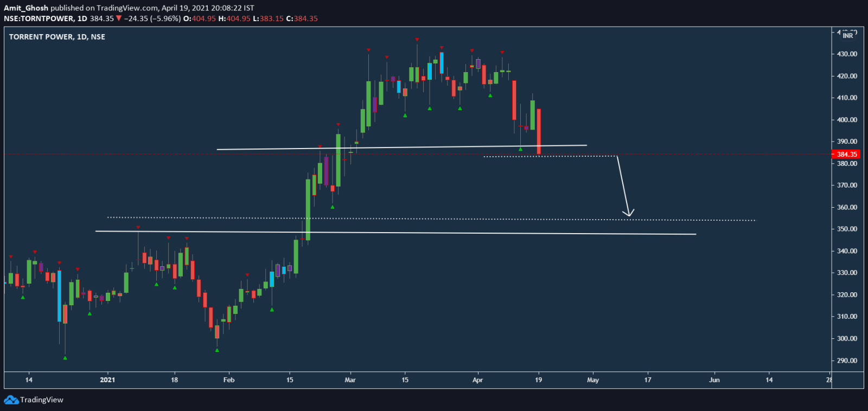
Task: Click the H:404.95 high value
Action: 234,18
